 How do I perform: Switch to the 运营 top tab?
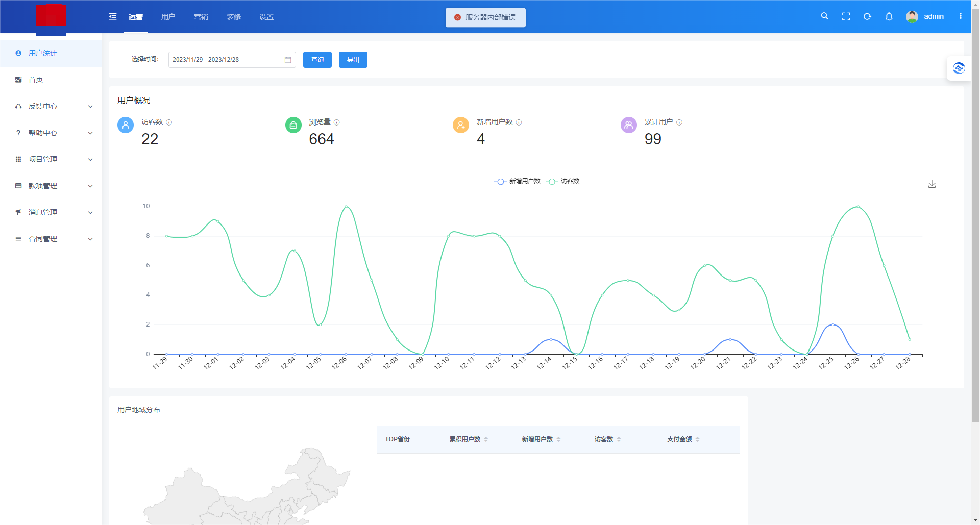pyautogui.click(x=136, y=17)
